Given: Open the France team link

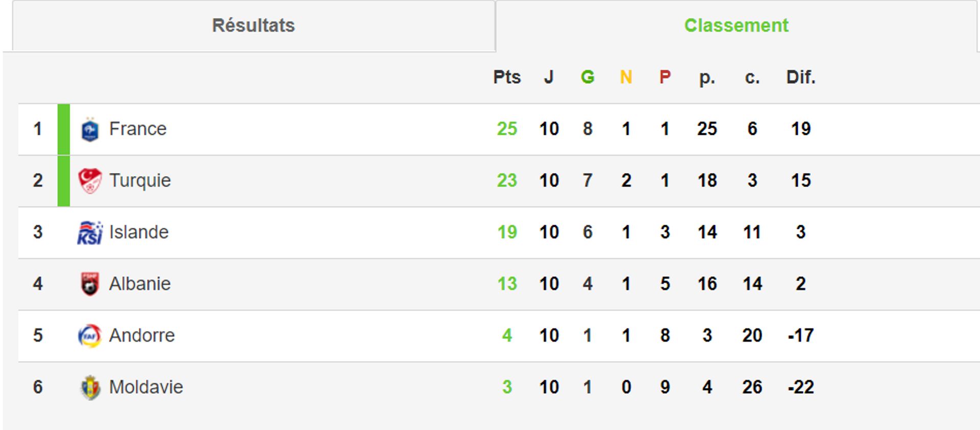Looking at the screenshot, I should pyautogui.click(x=138, y=129).
